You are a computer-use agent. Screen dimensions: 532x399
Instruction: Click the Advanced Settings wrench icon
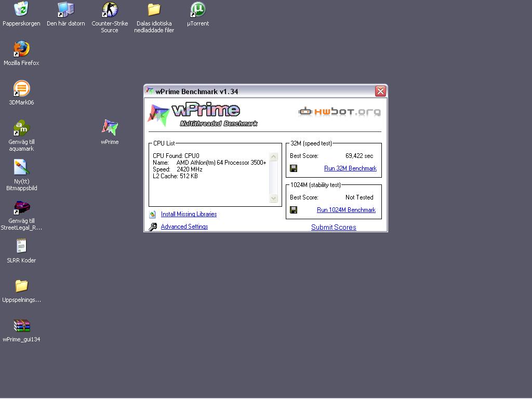153,227
